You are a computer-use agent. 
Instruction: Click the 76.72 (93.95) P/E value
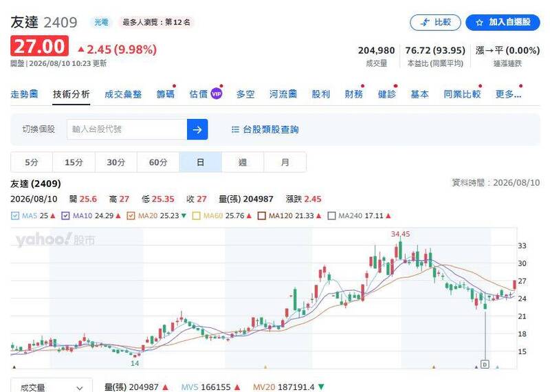click(435, 50)
